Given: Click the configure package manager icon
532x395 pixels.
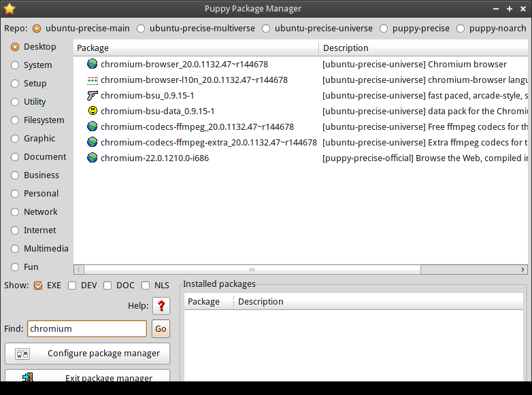Looking at the screenshot, I should (x=22, y=354).
